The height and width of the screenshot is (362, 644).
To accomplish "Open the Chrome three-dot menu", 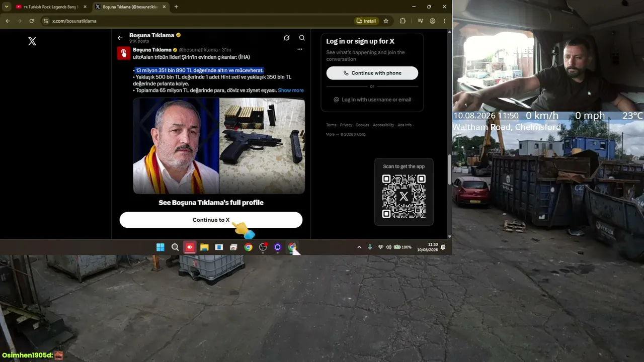I will [444, 21].
